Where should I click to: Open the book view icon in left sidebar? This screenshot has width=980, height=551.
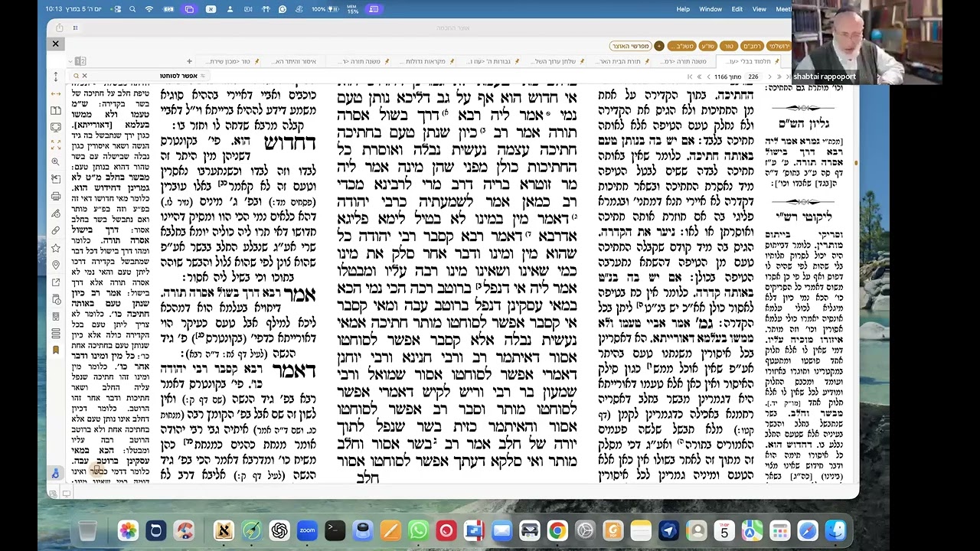point(55,110)
